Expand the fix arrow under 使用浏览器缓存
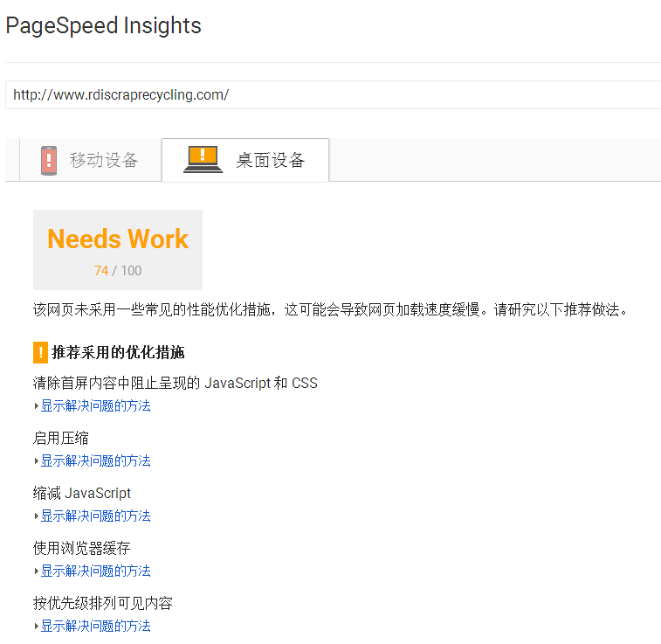Screen dimensions: 661x644 pos(37,571)
